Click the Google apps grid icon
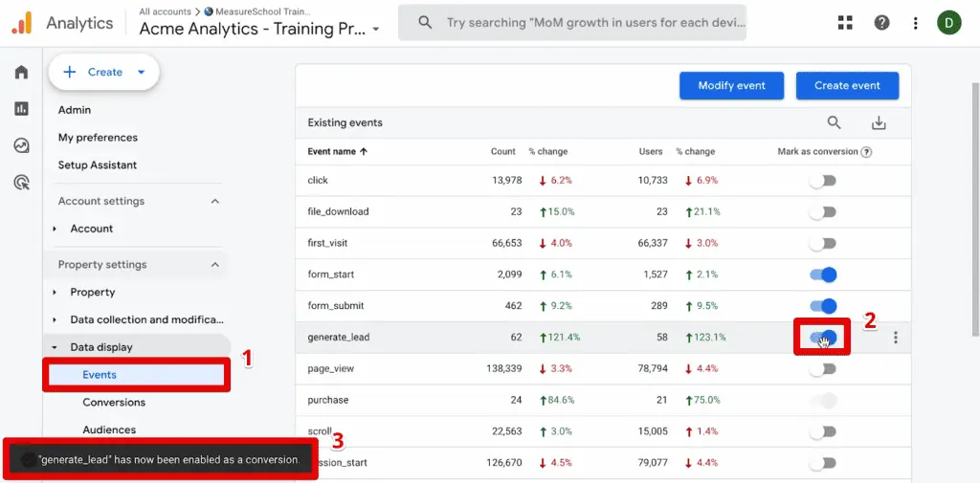This screenshot has width=980, height=483. [845, 23]
